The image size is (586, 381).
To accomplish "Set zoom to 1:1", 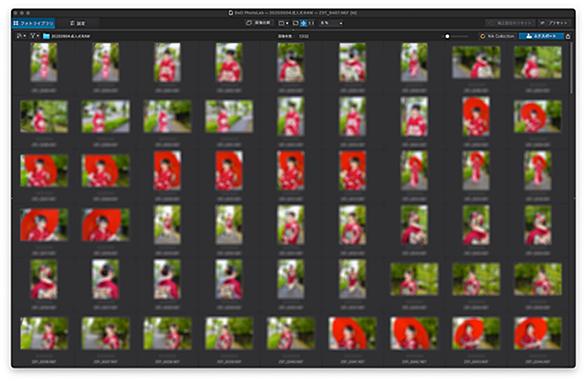I will coord(311,23).
